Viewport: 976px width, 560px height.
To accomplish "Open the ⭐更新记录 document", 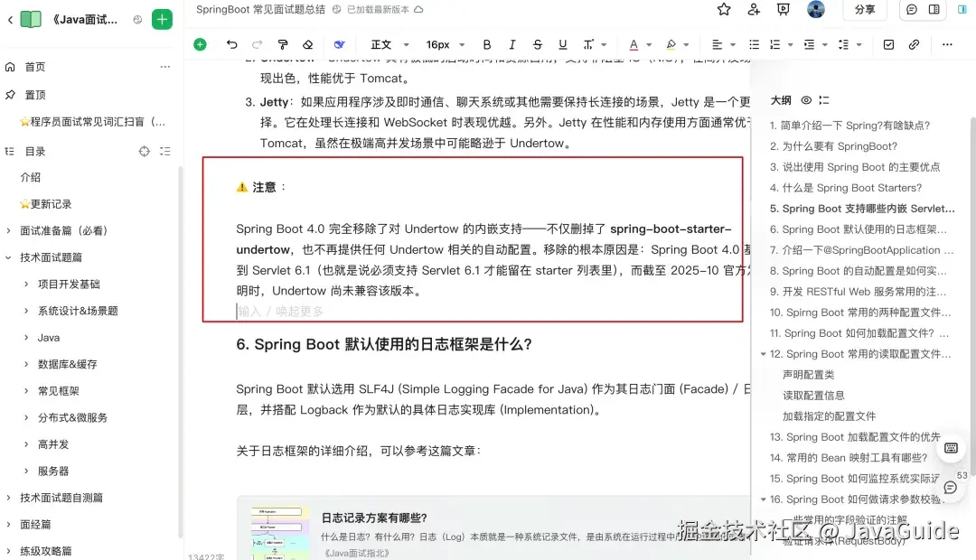I will [x=46, y=204].
